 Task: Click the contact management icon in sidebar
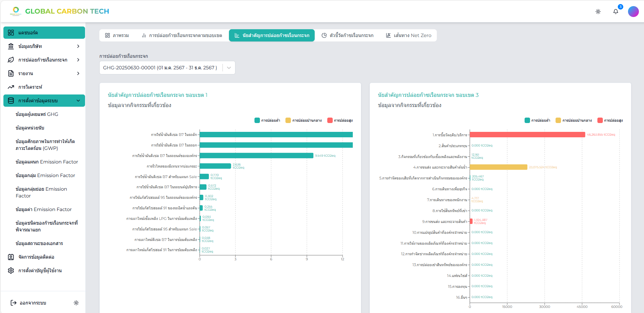click(11, 257)
